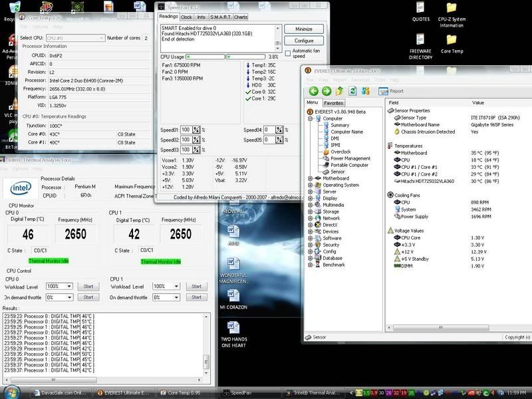Switch to the S.M.A.R.T. tab in SpeedFan
Image resolution: width=532 pixels, height=399 pixels.
222,17
